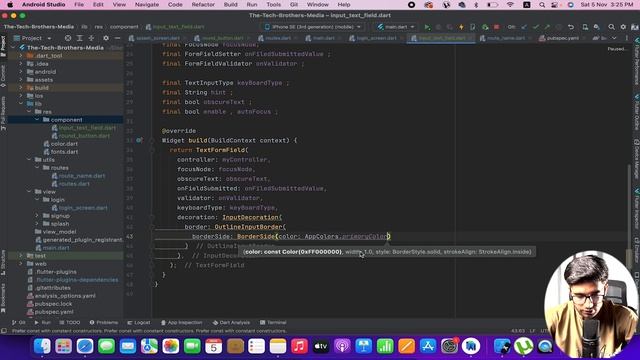Open the Terminal tool window
The height and width of the screenshot is (360, 640).
(x=273, y=322)
